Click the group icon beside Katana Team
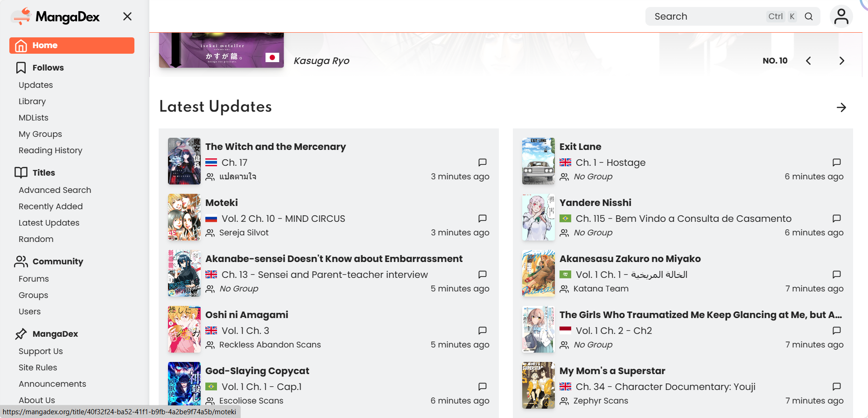 pos(565,289)
